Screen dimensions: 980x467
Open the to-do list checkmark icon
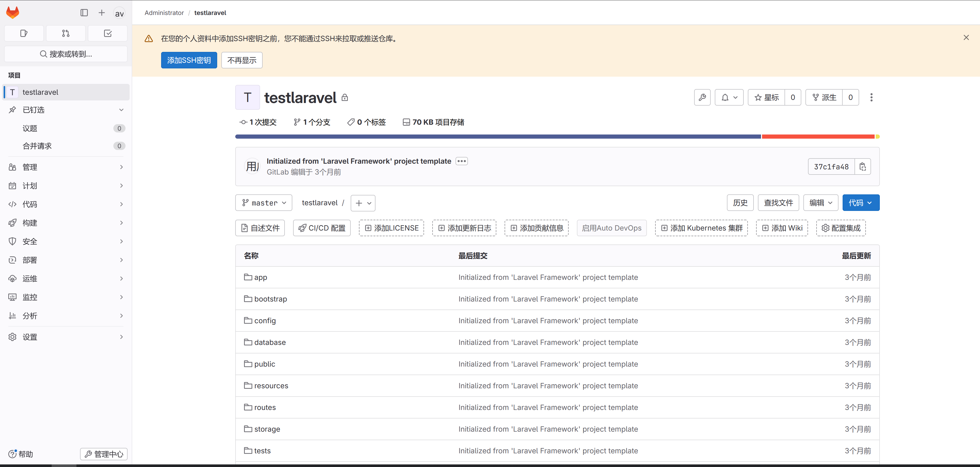[108, 34]
